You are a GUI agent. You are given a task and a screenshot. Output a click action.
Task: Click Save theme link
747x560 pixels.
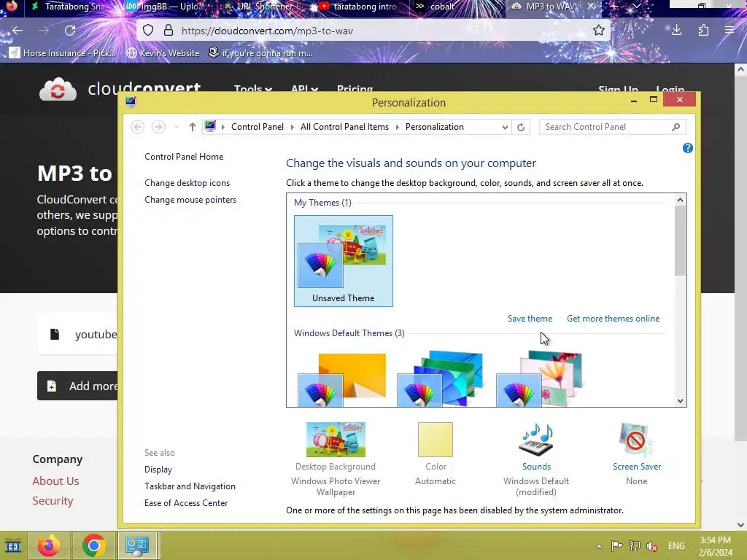(x=530, y=319)
